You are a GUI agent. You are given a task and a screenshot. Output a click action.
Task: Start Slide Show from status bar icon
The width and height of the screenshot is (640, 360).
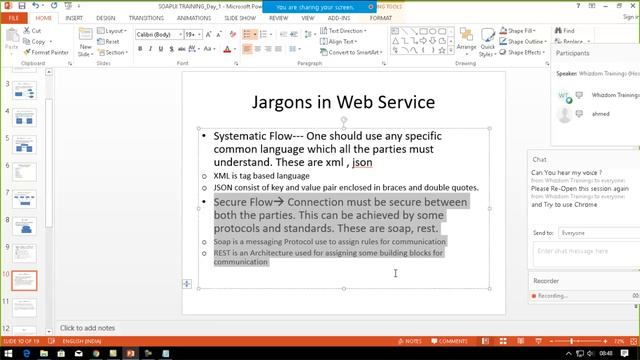click(x=538, y=341)
